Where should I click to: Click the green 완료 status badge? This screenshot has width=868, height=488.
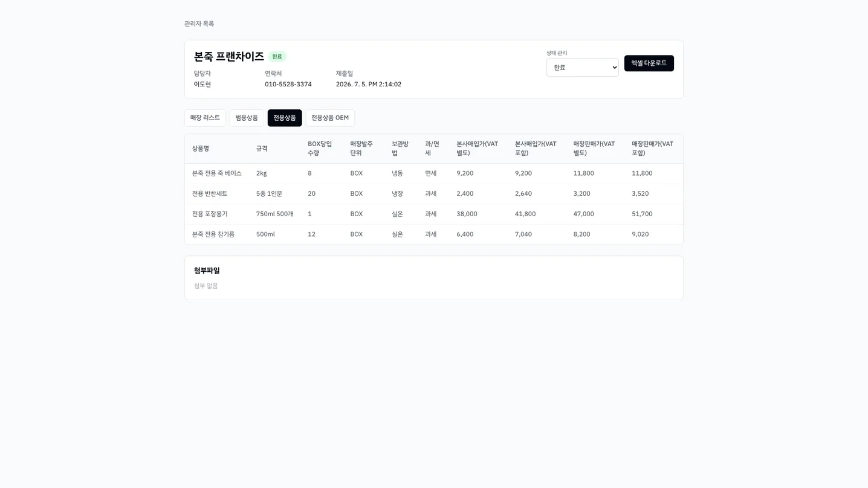tap(277, 57)
